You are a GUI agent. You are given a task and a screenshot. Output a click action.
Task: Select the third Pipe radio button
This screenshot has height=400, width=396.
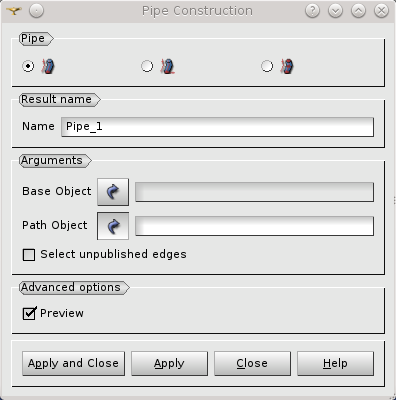click(x=267, y=66)
